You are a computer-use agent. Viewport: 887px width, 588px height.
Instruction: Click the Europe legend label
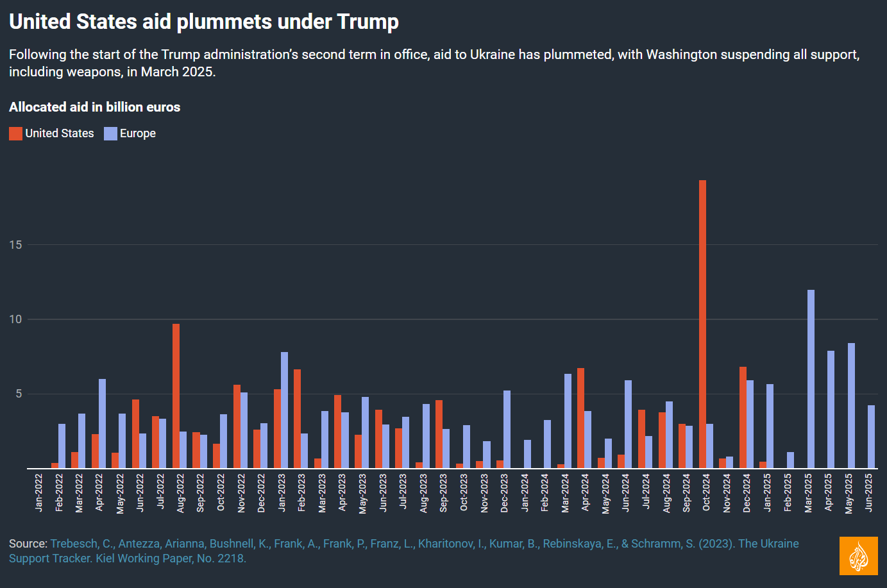pos(138,133)
